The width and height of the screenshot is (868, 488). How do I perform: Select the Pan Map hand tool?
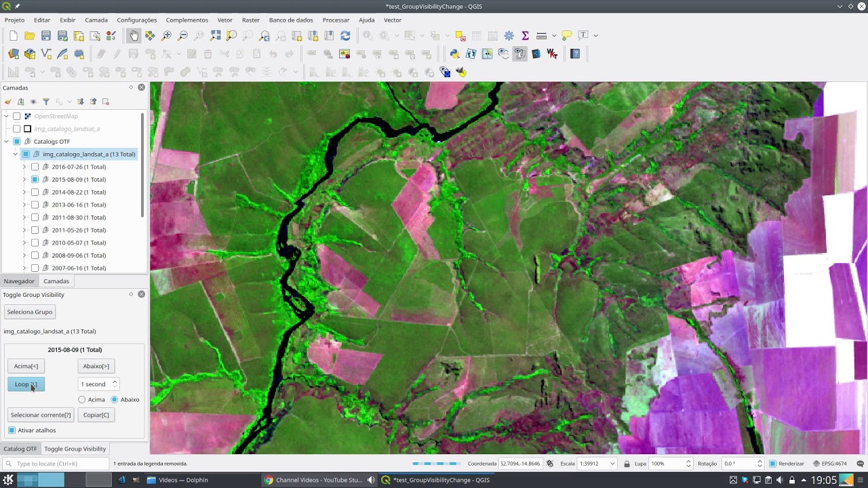(134, 35)
